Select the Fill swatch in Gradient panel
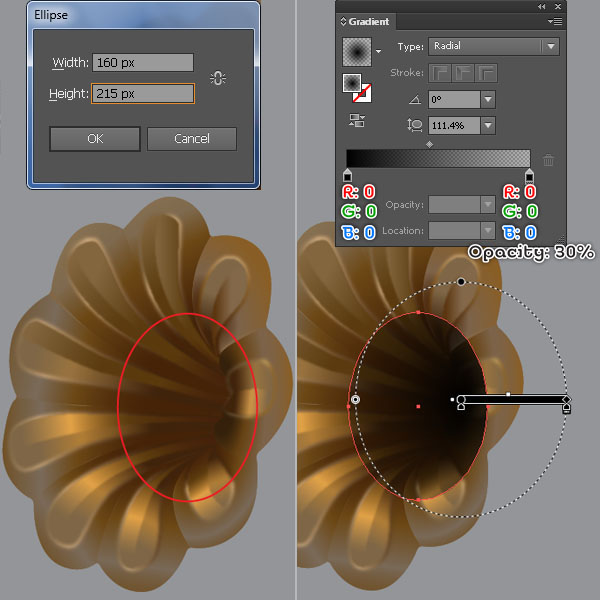 click(x=352, y=83)
